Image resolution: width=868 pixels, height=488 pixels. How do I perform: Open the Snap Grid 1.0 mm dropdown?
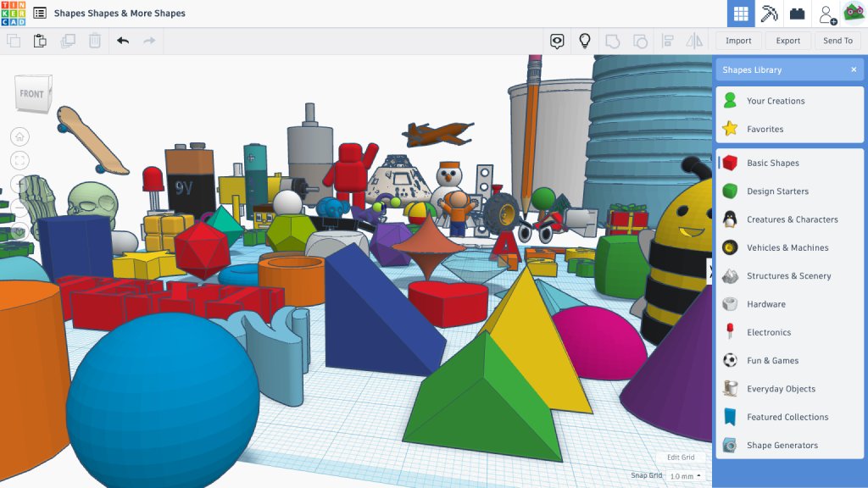pyautogui.click(x=685, y=476)
